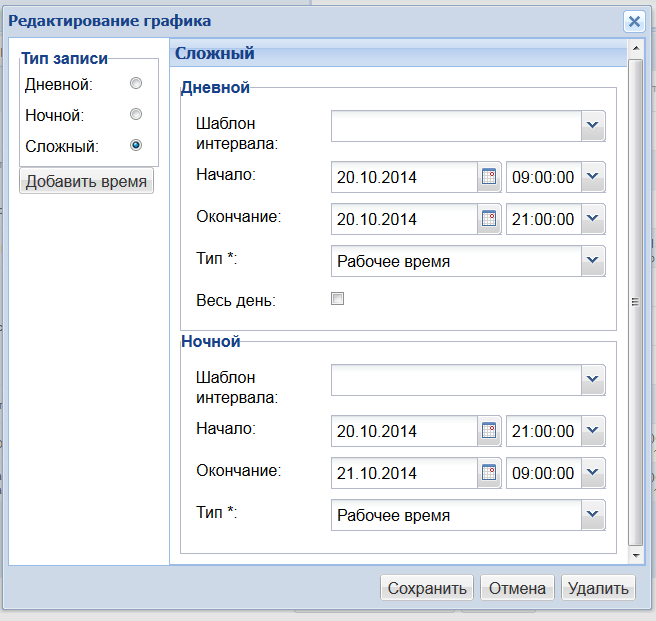The height and width of the screenshot is (621, 656).
Task: Expand Ночной Окончание time dropdown 09:00:00
Action: coord(593,473)
